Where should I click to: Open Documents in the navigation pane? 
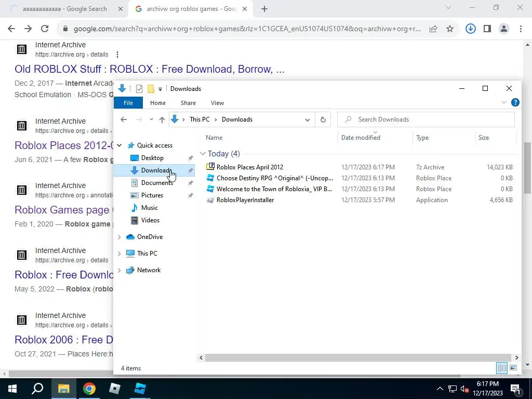(x=157, y=183)
